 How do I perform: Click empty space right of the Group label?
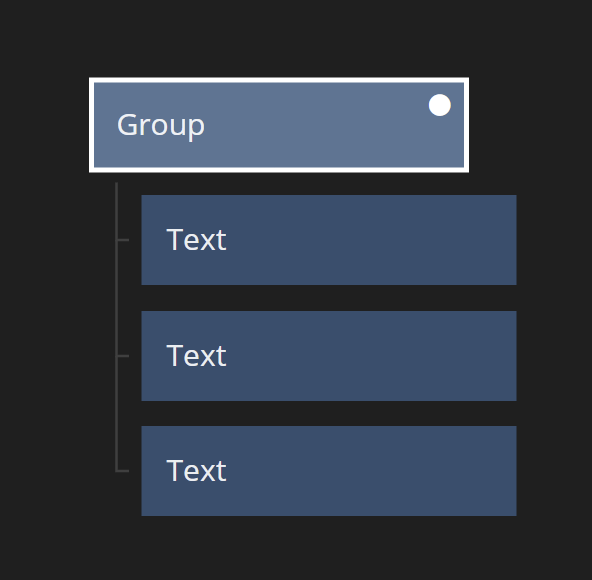(317, 126)
